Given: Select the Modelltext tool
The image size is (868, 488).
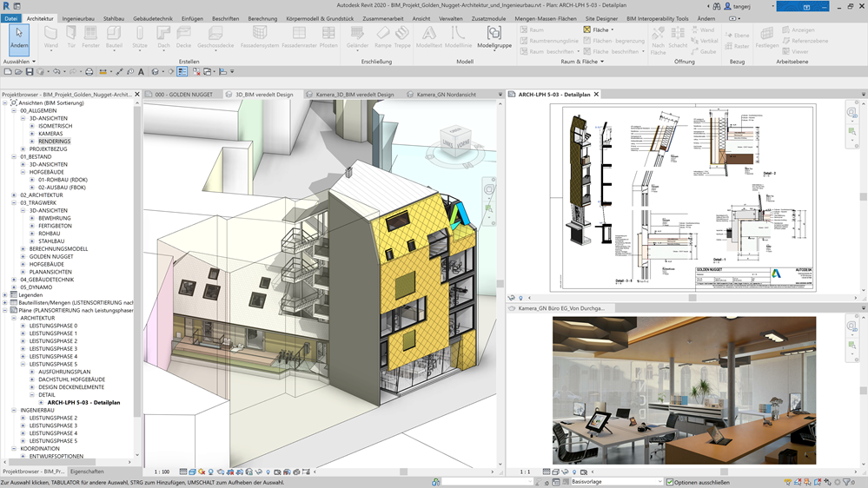Looking at the screenshot, I should [429, 38].
